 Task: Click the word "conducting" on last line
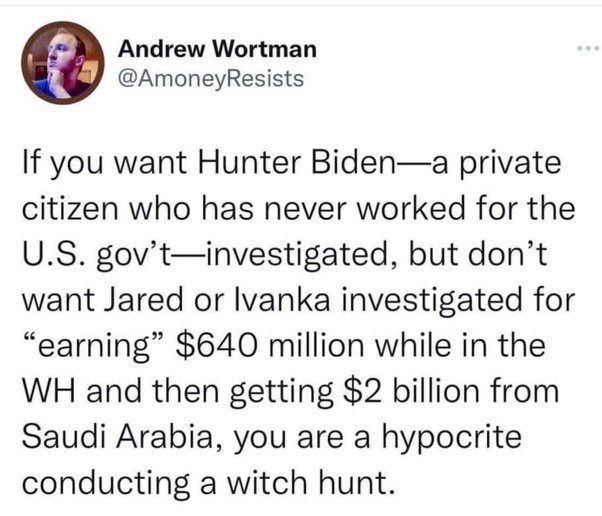(106, 484)
